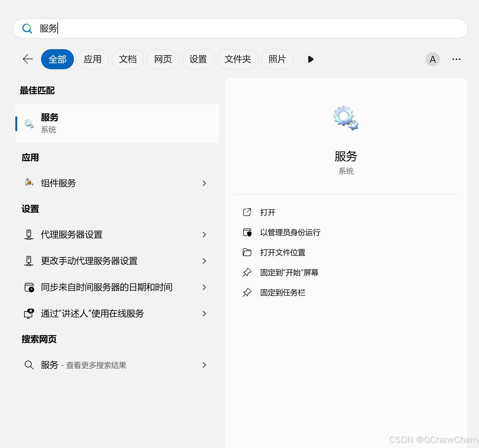Select the 全部 filter tab
This screenshot has height=448, width=479.
(x=57, y=59)
